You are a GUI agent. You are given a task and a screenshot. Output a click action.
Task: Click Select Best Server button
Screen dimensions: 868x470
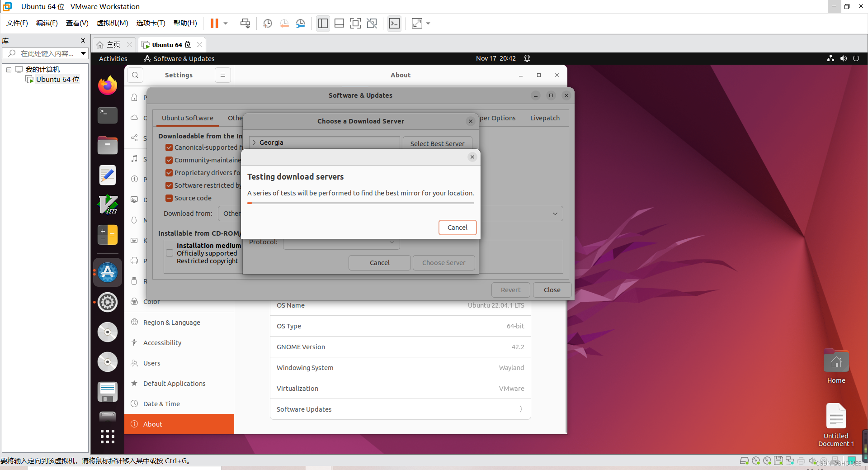(437, 143)
